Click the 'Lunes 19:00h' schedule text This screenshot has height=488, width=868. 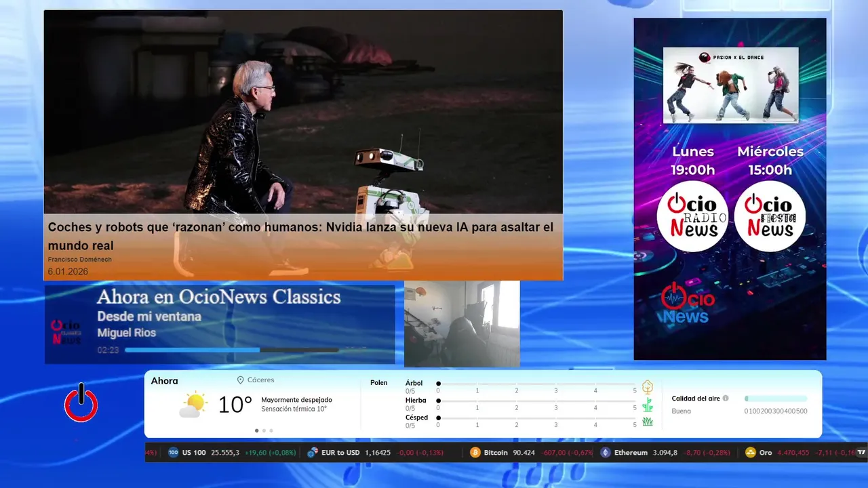(x=693, y=161)
